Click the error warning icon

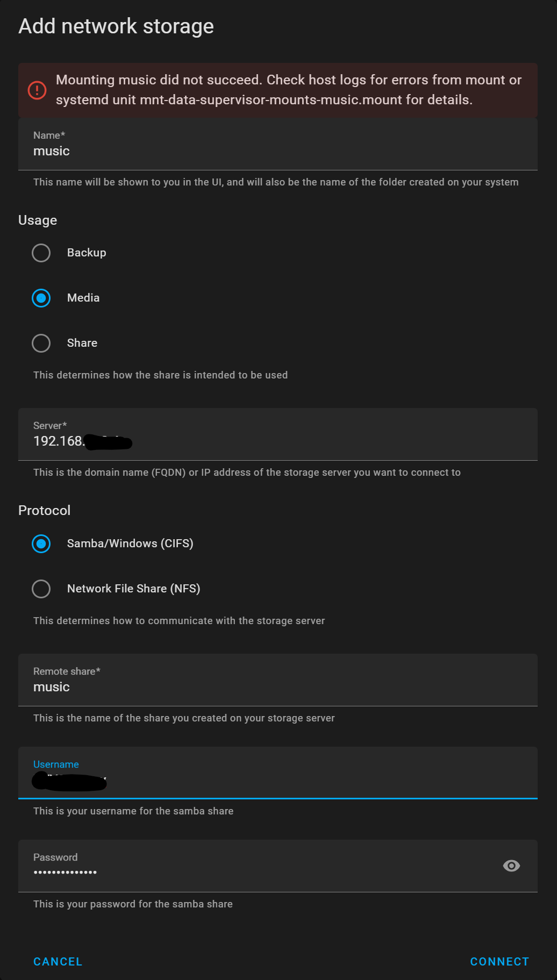click(36, 90)
